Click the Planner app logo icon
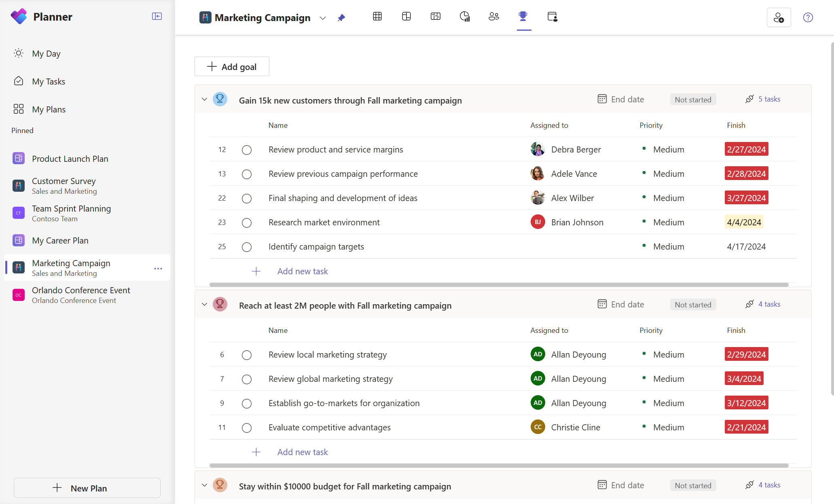This screenshot has width=834, height=504. [x=18, y=17]
